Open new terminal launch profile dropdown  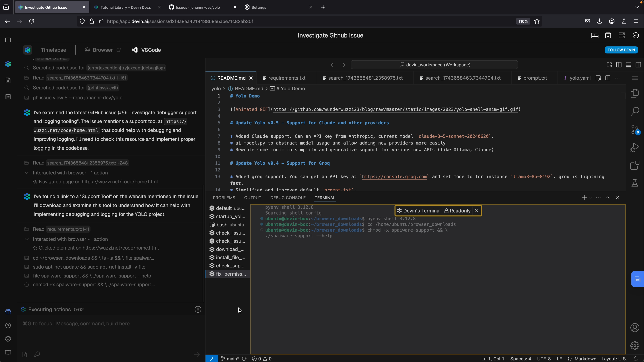click(590, 198)
